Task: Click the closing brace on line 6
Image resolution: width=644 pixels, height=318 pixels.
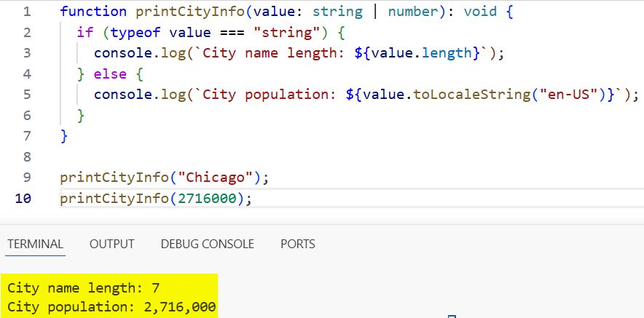Action: tap(81, 116)
